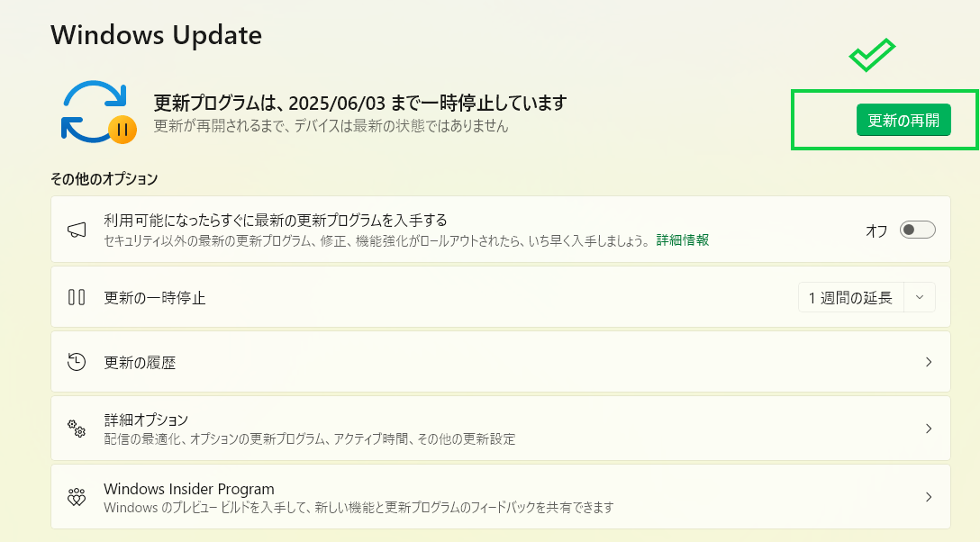Image resolution: width=980 pixels, height=542 pixels.
Task: Click the 利用可能になったらすぐに最新の更新プログラムを入手する label
Action: (x=276, y=221)
